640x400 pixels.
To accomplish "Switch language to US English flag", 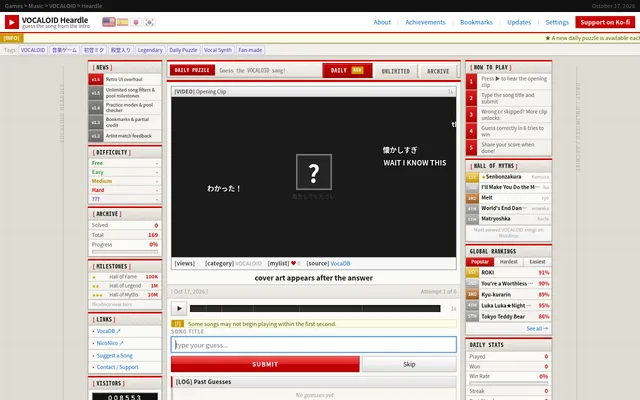I will [x=109, y=22].
